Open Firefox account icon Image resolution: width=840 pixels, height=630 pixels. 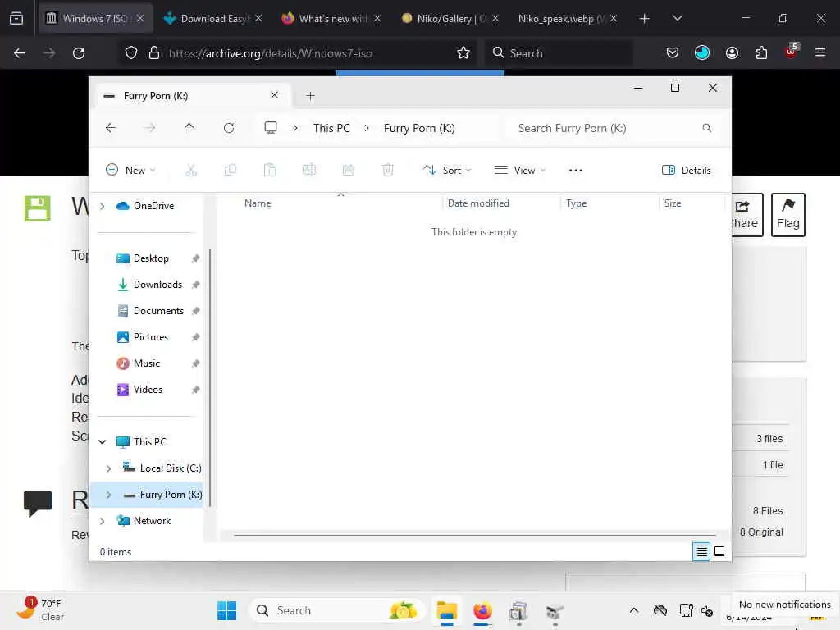point(732,53)
